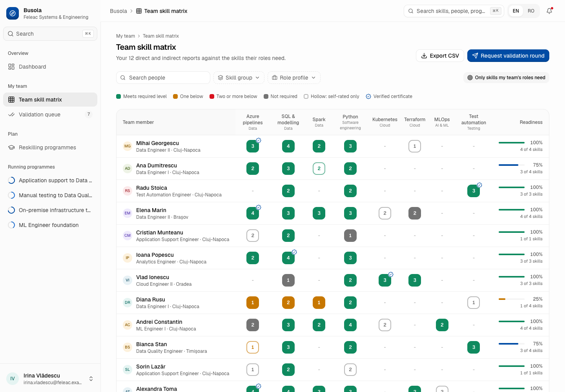Click Andrei Constantin's MLOps level 2 cell
This screenshot has width=565, height=392.
[x=442, y=325]
